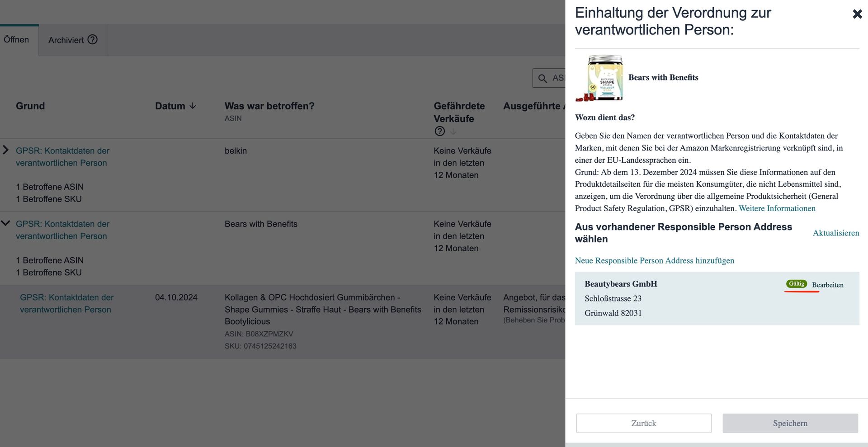Click Aktualisieren to refresh addresses
Screen dimensions: 868x447
835,233
